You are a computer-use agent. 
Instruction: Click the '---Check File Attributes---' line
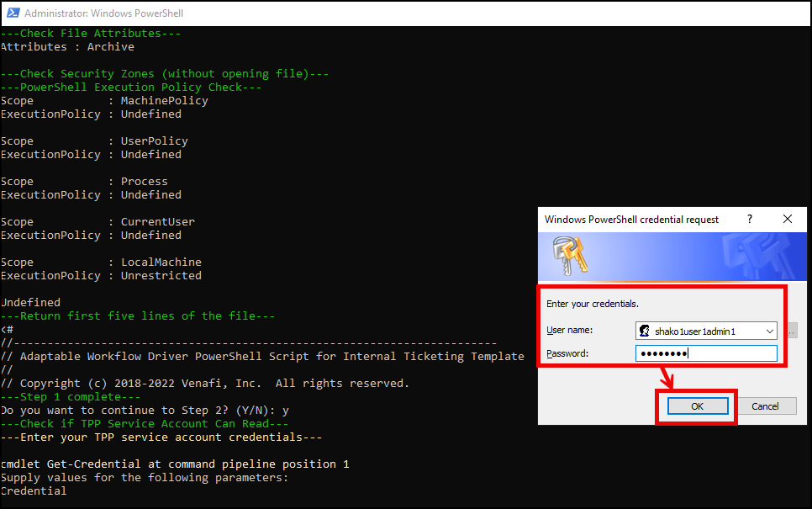91,33
